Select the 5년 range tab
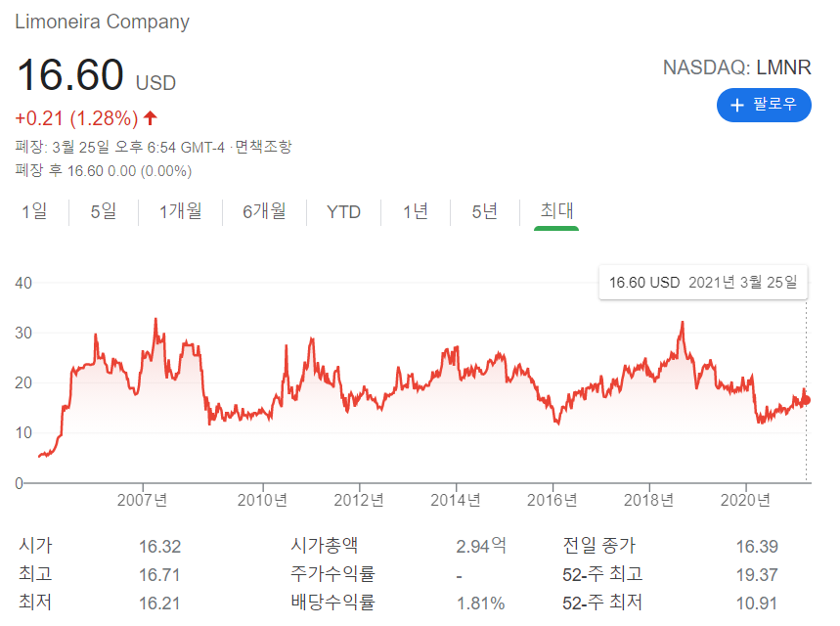The image size is (840, 626). pyautogui.click(x=485, y=211)
